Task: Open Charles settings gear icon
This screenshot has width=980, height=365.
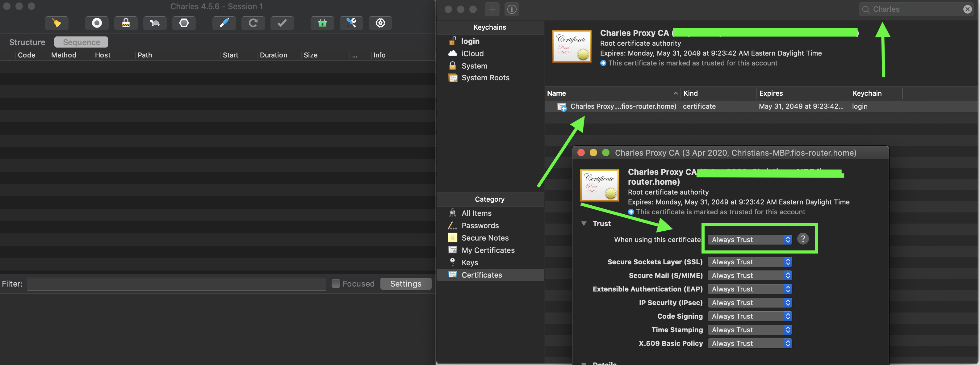Action: (380, 23)
